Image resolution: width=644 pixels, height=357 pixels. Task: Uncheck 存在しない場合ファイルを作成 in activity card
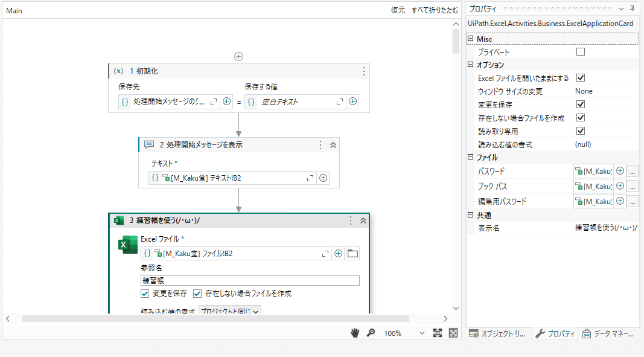coord(197,293)
